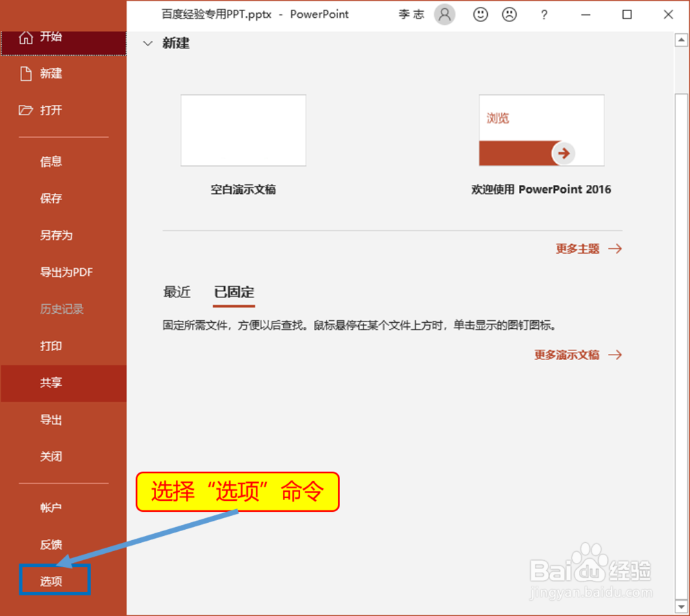Click the scrollbar up arrow
This screenshot has width=690, height=616.
click(x=681, y=40)
